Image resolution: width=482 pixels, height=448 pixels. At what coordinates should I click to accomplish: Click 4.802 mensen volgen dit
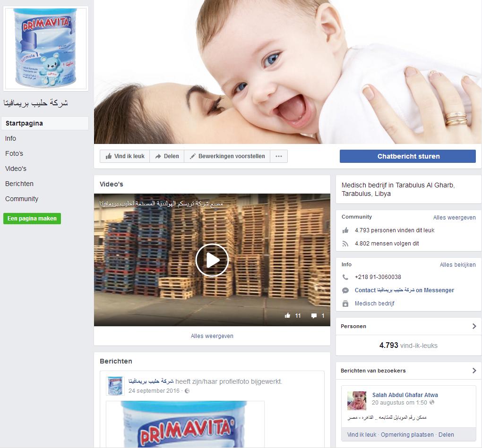click(x=387, y=244)
